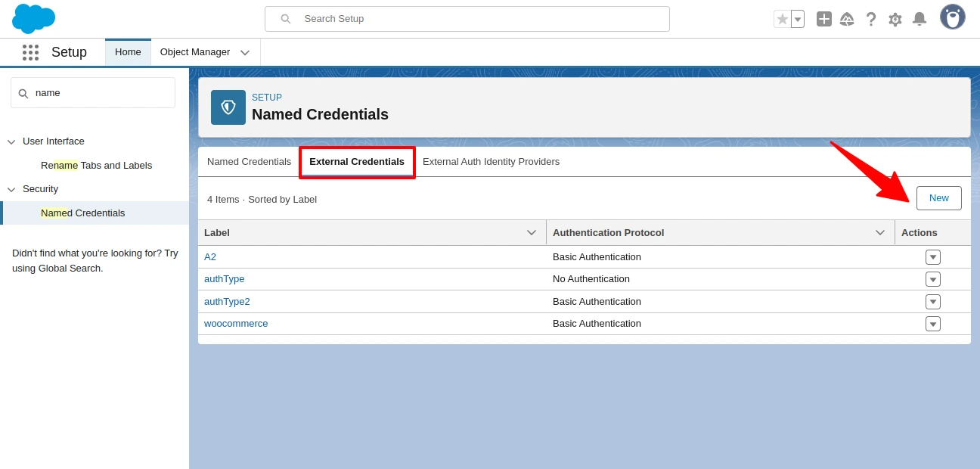Image resolution: width=980 pixels, height=469 pixels.
Task: Open the notifications bell icon
Action: click(x=920, y=19)
